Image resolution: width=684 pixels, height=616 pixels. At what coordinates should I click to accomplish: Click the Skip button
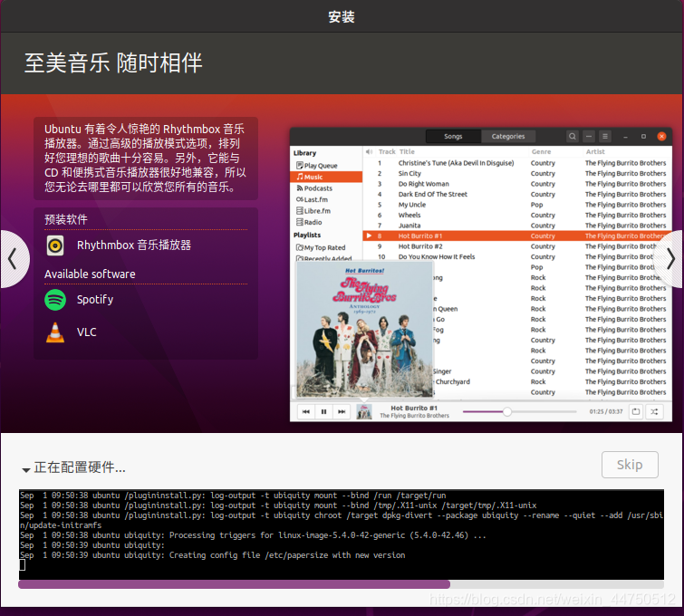630,465
